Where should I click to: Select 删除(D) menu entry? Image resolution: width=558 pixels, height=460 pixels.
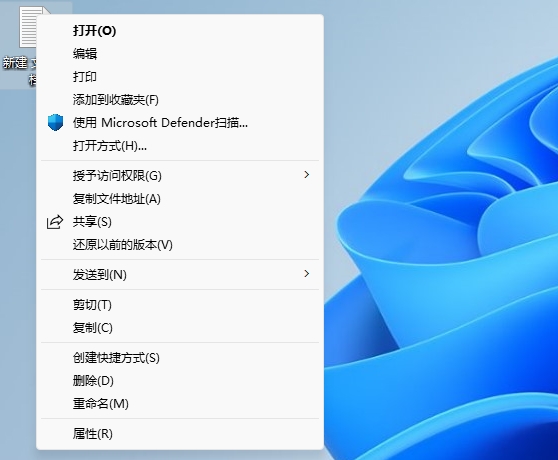[x=180, y=381]
